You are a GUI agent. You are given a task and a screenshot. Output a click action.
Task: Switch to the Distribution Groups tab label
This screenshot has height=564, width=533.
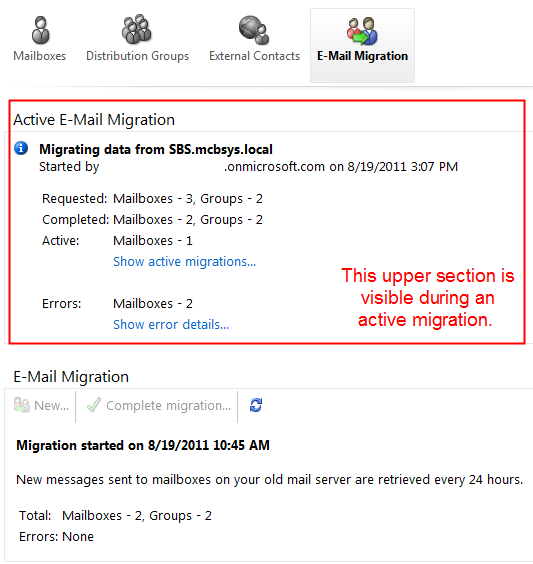[x=137, y=56]
